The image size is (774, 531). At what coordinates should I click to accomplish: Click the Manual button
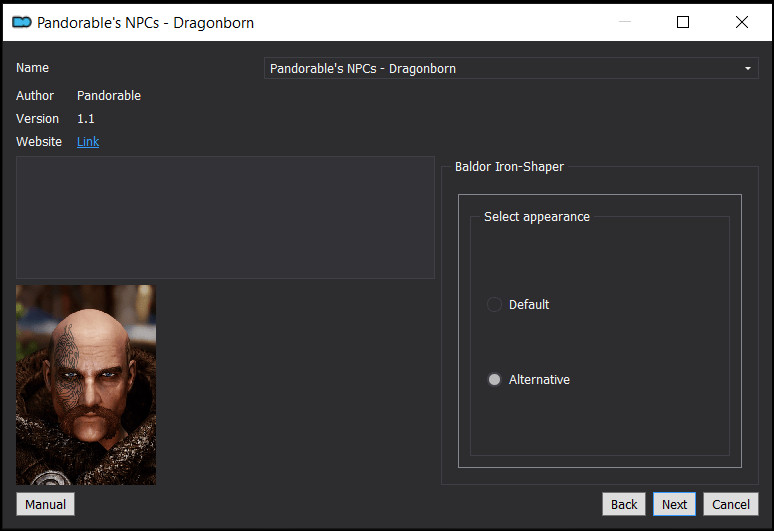click(45, 504)
